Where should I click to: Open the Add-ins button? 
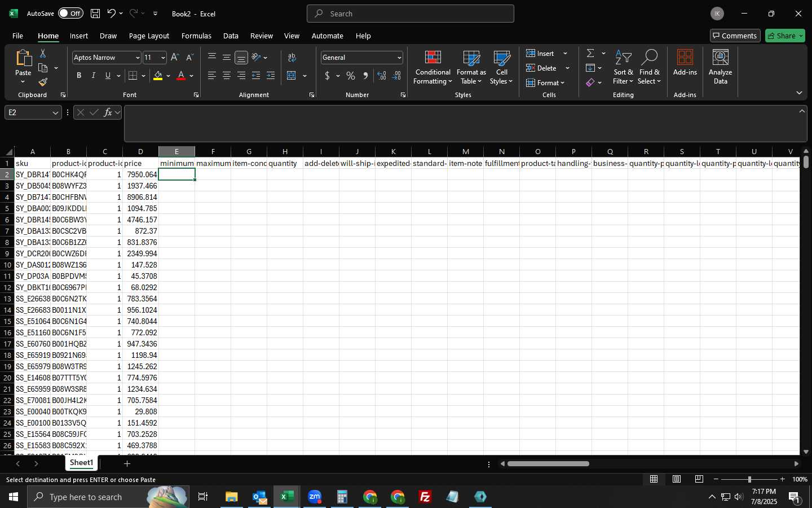pyautogui.click(x=685, y=63)
